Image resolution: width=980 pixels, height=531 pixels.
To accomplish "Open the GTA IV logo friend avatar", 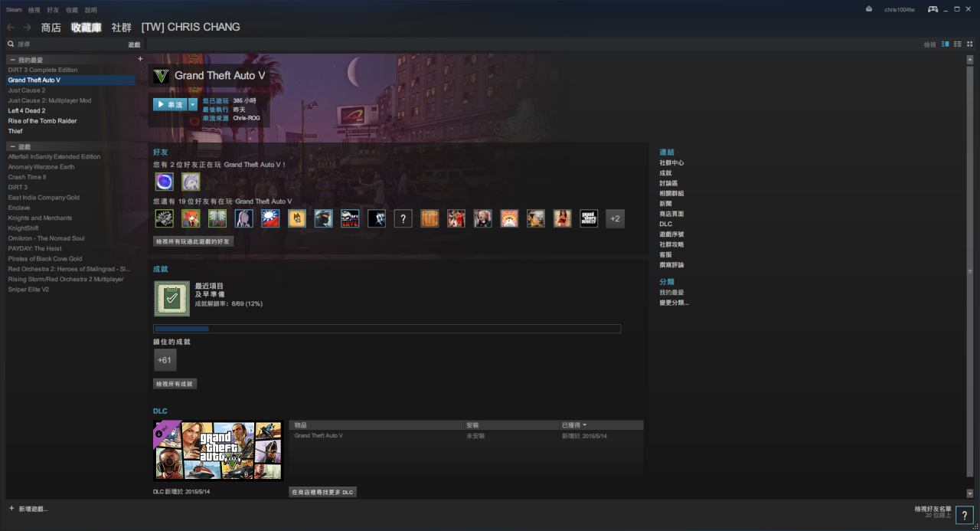I will (x=589, y=219).
